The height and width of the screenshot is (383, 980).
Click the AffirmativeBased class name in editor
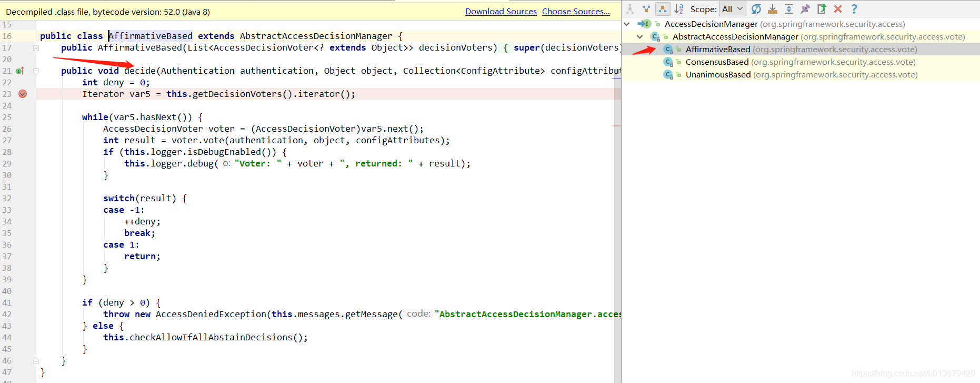[x=151, y=36]
